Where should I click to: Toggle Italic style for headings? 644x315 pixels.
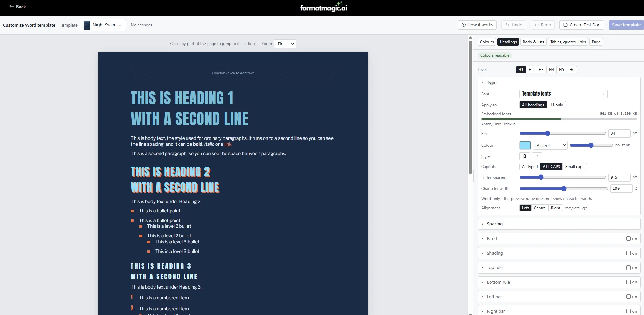pyautogui.click(x=537, y=156)
